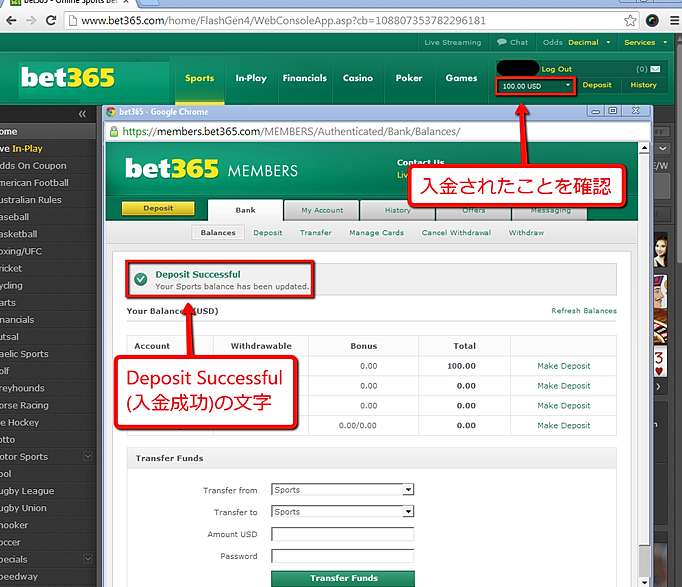Switch to the My Account tab
682x587 pixels.
322,210
